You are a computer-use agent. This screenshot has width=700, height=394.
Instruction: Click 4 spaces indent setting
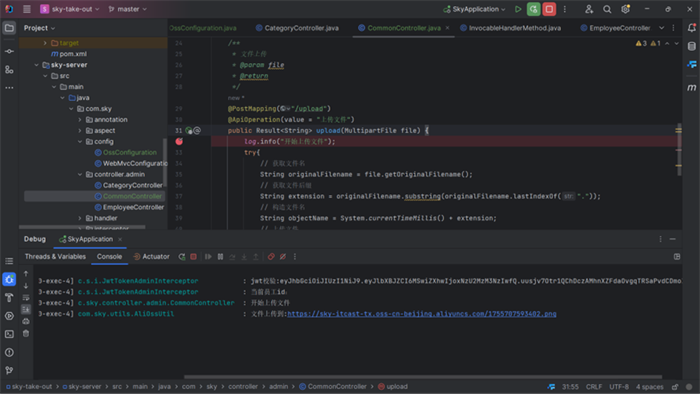[650, 387]
